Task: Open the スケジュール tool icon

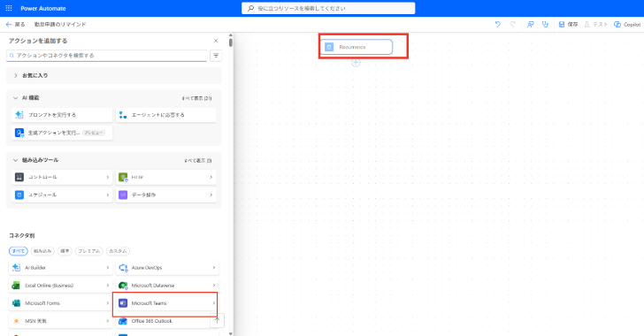Action: pyautogui.click(x=19, y=195)
